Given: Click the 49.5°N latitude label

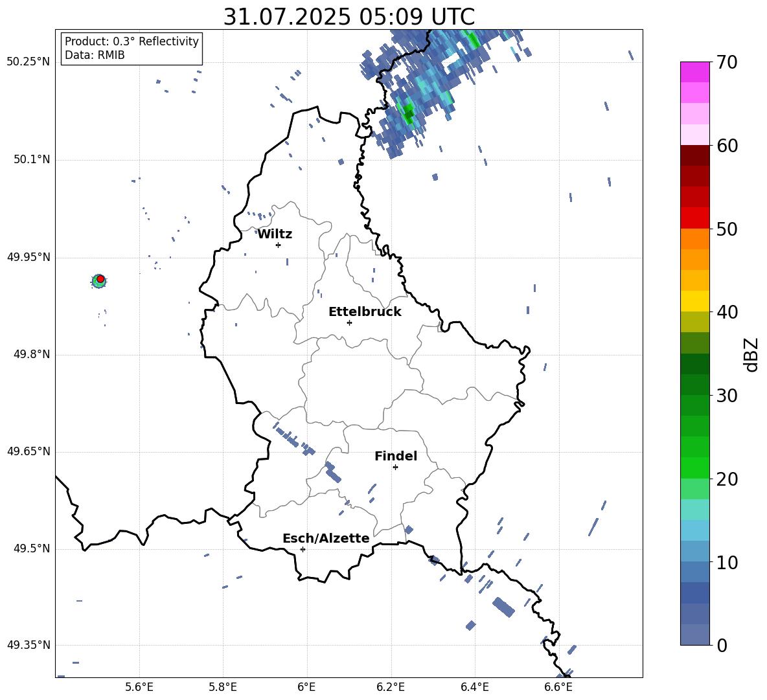Looking at the screenshot, I should [x=31, y=548].
